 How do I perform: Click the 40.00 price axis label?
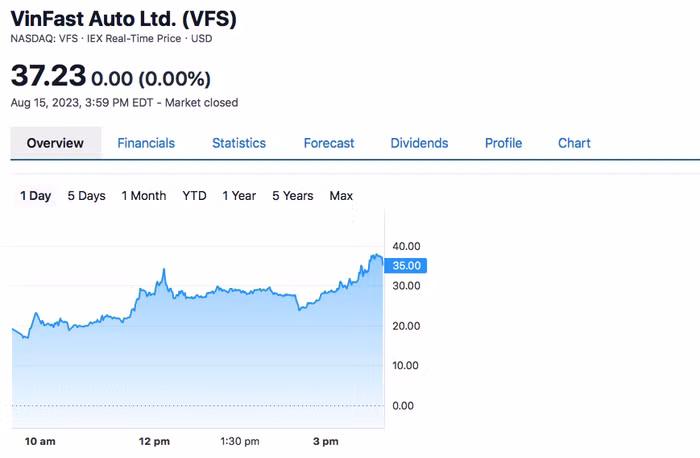click(x=407, y=246)
